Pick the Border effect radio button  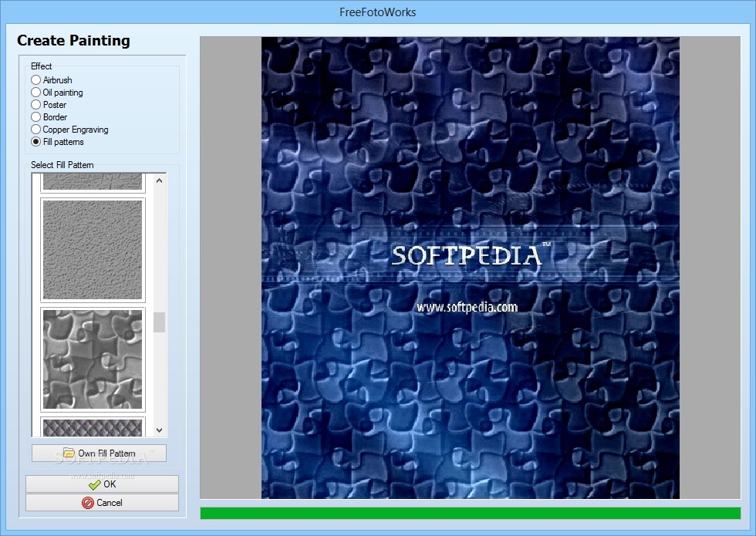[49, 117]
